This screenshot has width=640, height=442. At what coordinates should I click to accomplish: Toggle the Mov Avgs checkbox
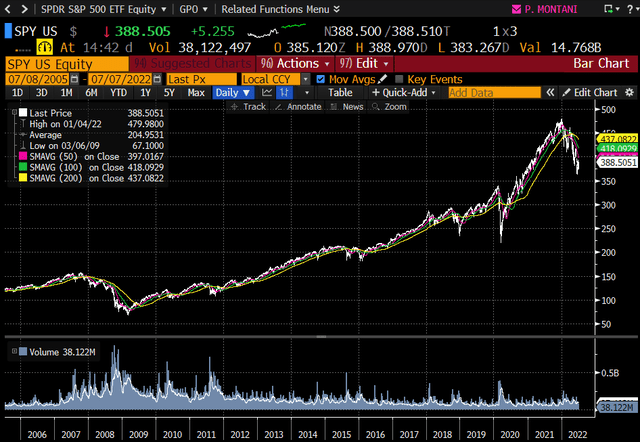[320, 79]
